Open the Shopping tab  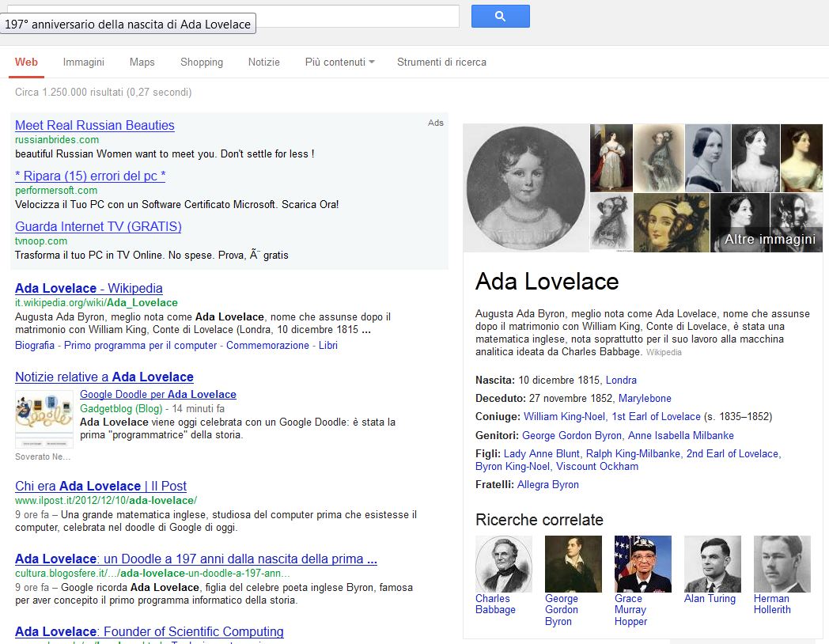point(202,62)
